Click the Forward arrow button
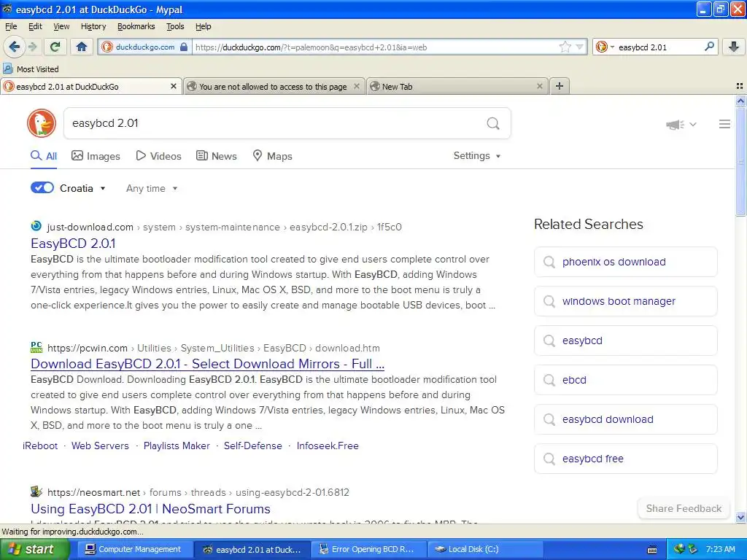This screenshot has width=747, height=560. click(32, 47)
